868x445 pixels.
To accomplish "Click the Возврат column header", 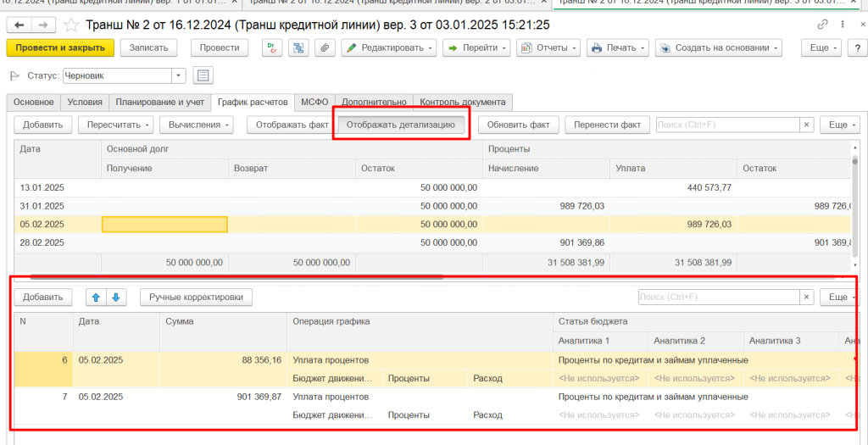I will [x=292, y=169].
